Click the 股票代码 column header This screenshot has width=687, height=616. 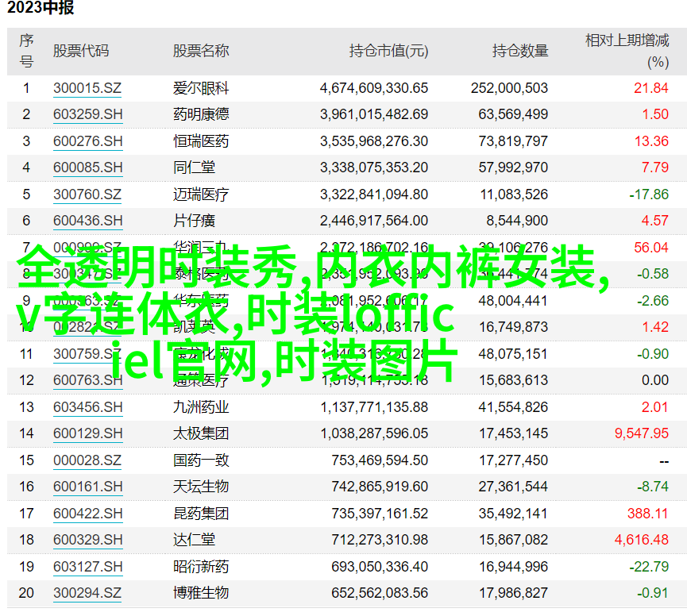pos(81,52)
